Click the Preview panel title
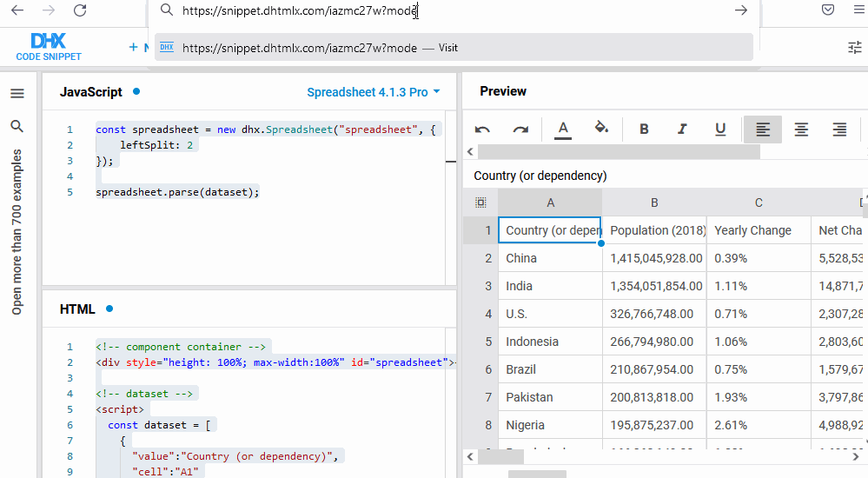 point(503,91)
